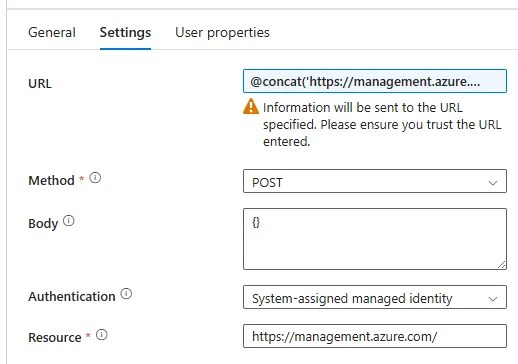Click the info icon next to Resource
Screen dimensions: 518x364
click(102, 335)
